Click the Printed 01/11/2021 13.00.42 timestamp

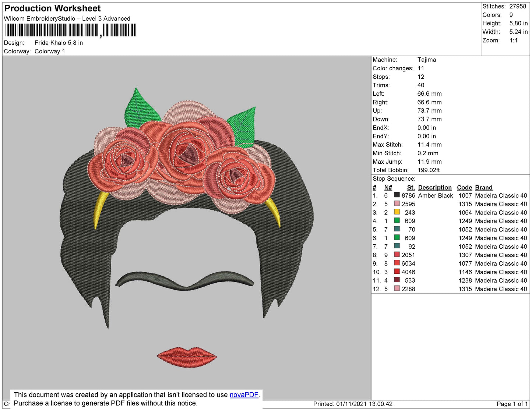point(353,404)
